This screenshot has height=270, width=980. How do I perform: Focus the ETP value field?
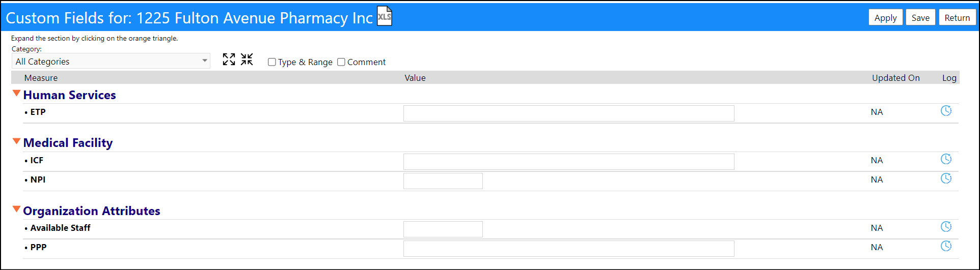point(569,113)
